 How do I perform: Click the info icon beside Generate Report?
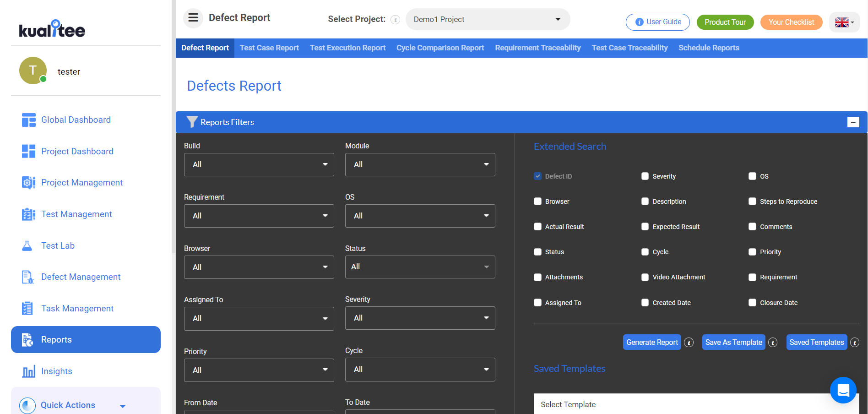(x=689, y=343)
